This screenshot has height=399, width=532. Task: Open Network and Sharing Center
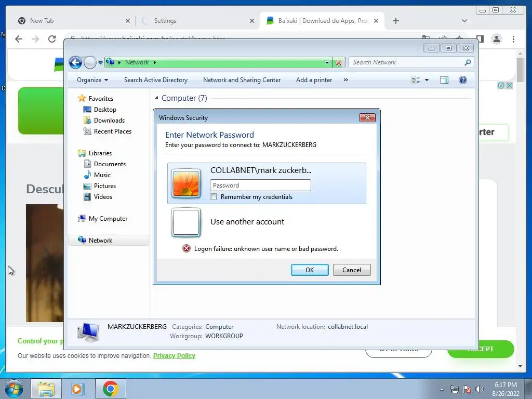coord(242,80)
